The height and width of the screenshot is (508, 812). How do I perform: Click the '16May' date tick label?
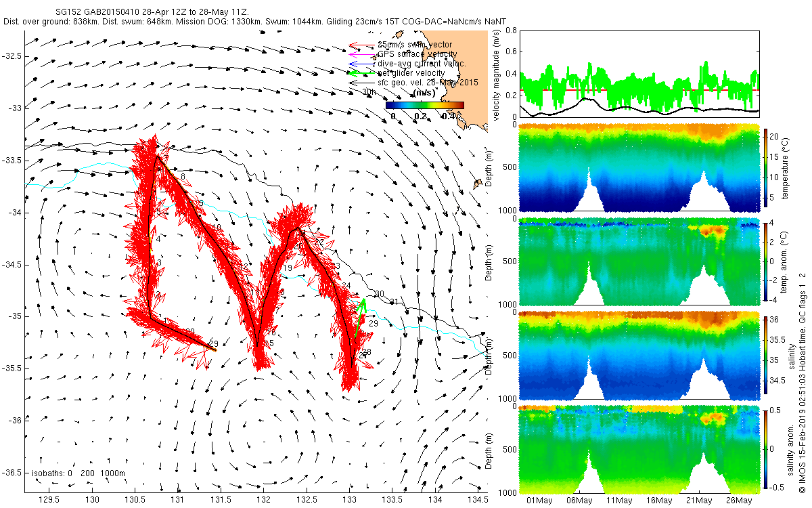tap(659, 501)
